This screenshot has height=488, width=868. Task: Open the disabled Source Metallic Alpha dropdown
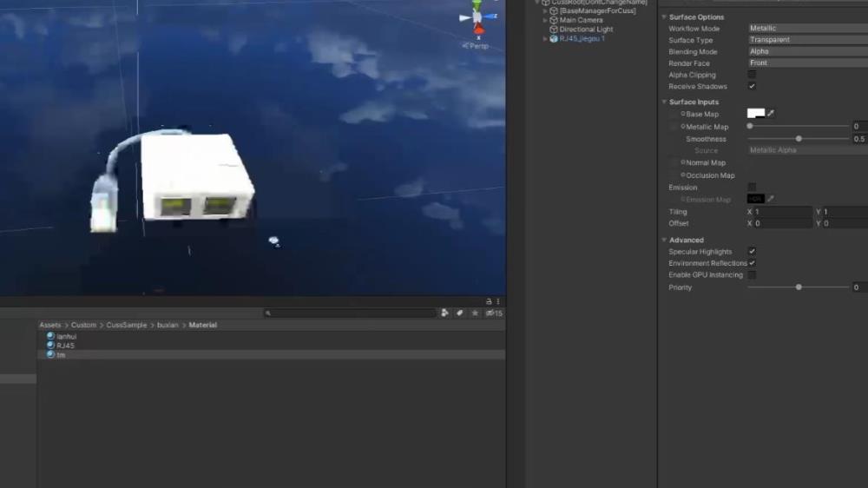click(x=807, y=150)
